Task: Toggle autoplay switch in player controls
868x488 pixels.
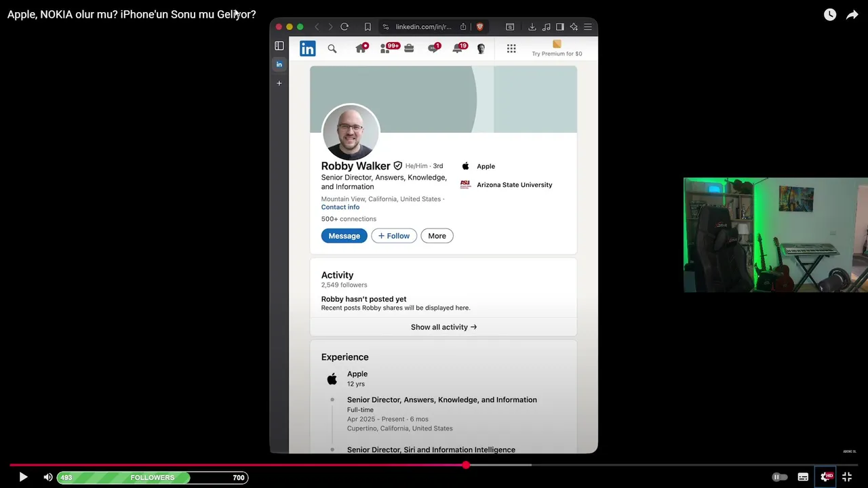Action: coord(780,477)
